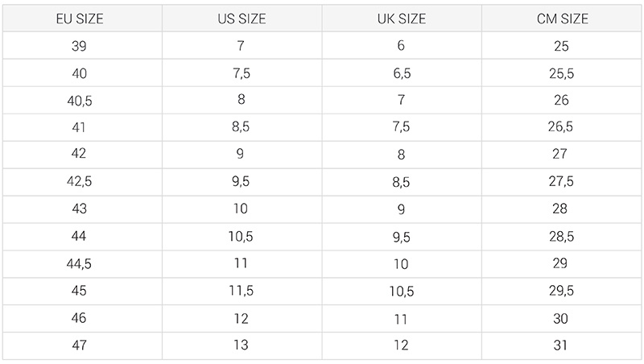Click US size 10,5 cell
644x364 pixels.
242,236
